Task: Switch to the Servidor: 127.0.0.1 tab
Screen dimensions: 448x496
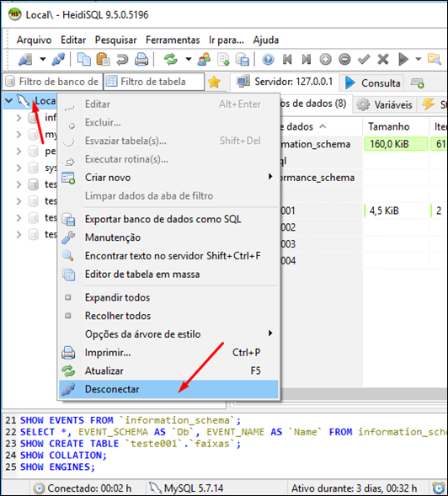Action: click(x=285, y=82)
